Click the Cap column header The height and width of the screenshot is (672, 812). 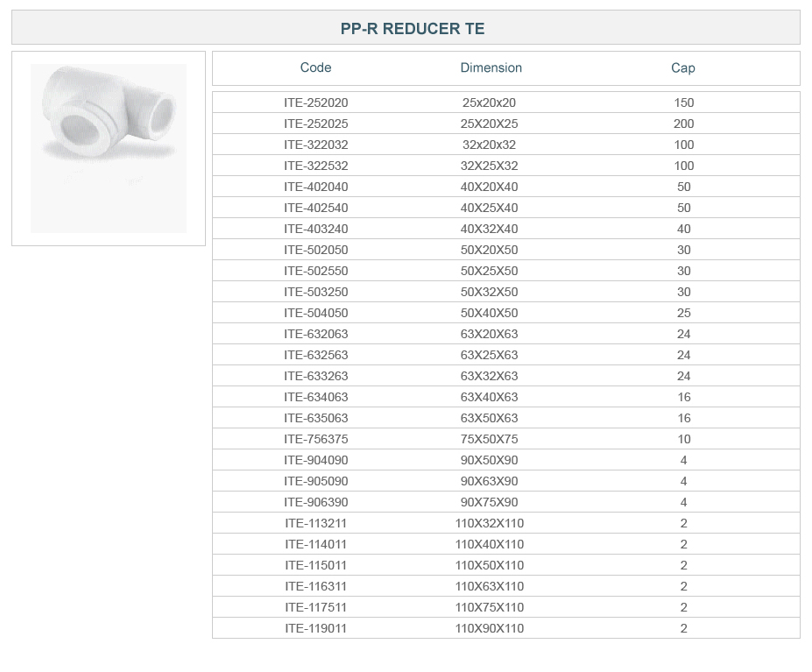click(x=682, y=67)
